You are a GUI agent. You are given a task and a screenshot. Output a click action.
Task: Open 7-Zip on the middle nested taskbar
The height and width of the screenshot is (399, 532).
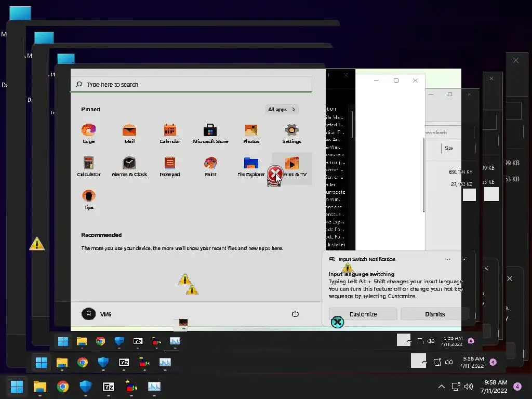click(x=124, y=362)
